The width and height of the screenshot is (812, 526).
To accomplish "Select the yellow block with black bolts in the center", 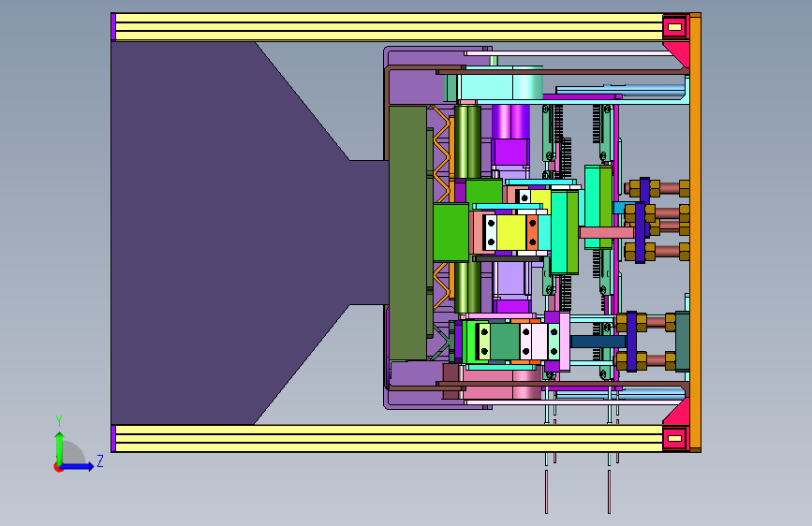I will coord(511,232).
